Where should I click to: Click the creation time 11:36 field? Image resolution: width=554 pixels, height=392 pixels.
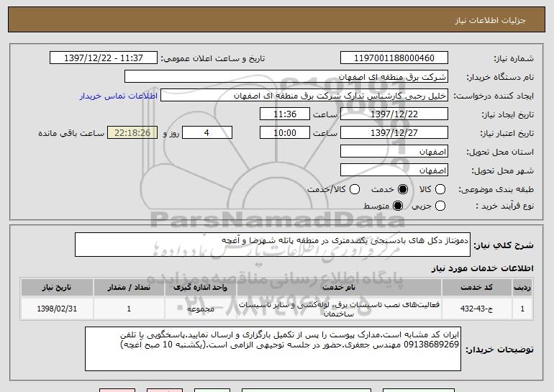tap(285, 114)
